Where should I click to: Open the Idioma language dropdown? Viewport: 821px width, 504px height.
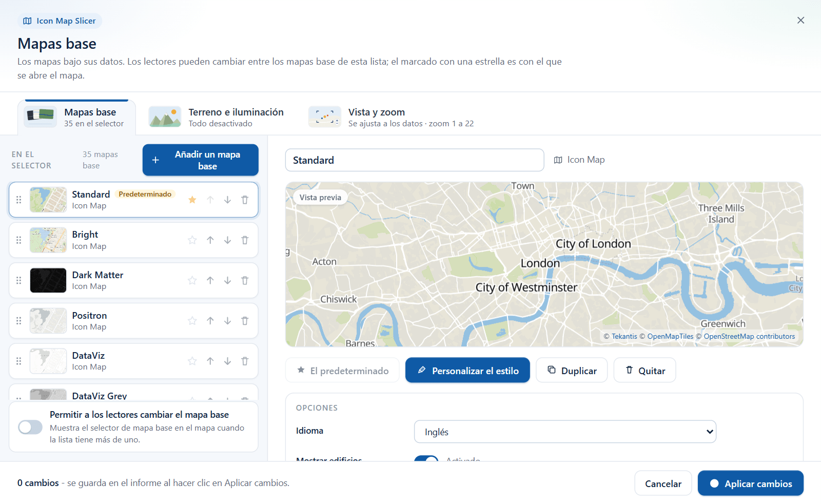565,432
